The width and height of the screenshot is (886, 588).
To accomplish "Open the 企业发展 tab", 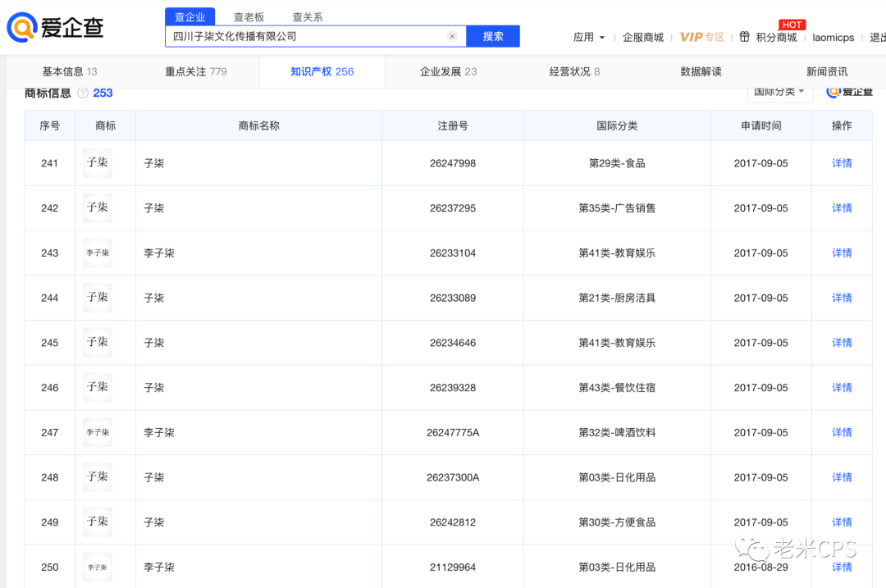I will [x=448, y=71].
